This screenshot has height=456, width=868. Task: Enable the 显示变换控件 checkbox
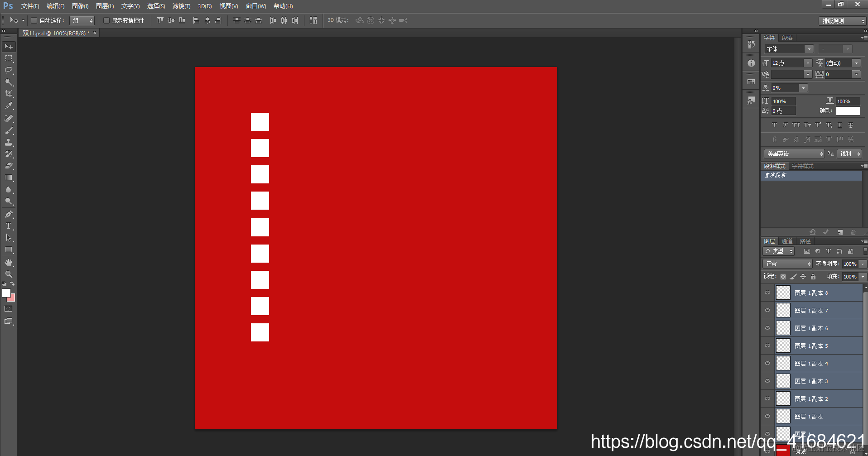(106, 20)
